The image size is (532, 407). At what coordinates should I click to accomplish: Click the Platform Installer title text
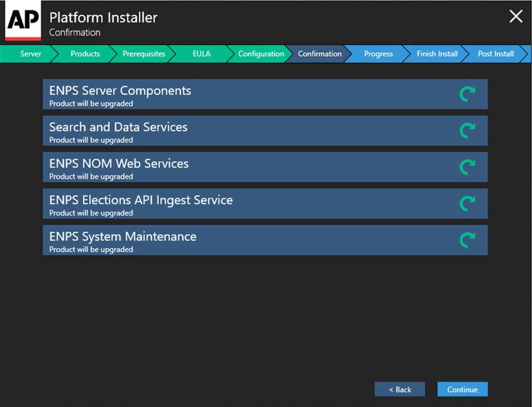click(103, 18)
